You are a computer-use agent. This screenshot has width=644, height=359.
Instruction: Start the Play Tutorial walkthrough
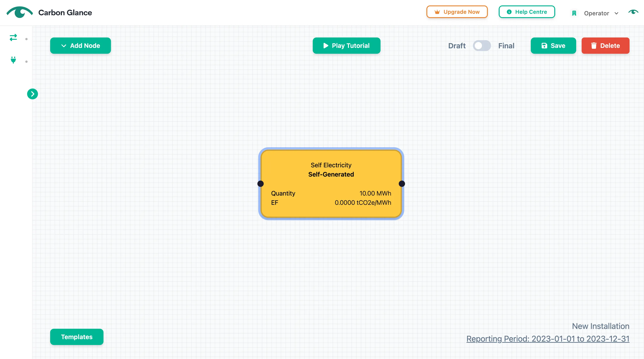click(x=346, y=46)
